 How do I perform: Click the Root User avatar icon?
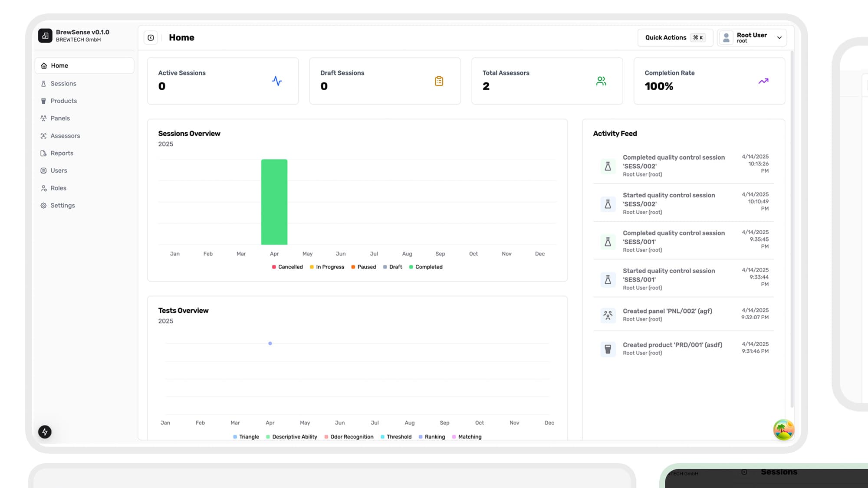tap(727, 38)
